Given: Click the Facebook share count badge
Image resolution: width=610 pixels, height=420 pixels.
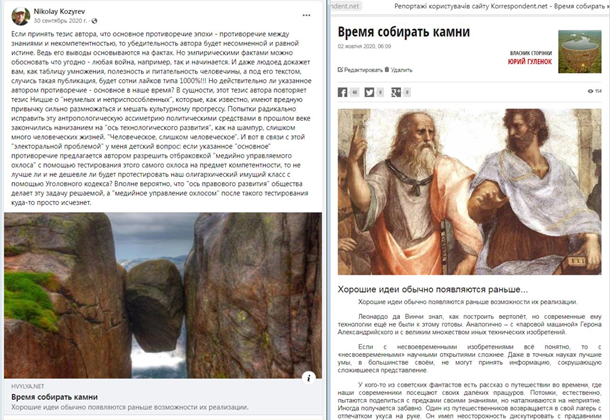Looking at the screenshot, I should [355, 92].
